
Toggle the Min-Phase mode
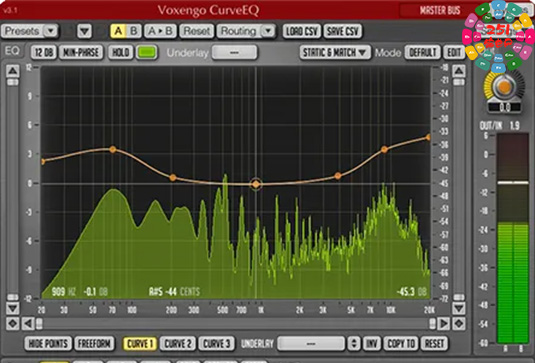[x=81, y=53]
